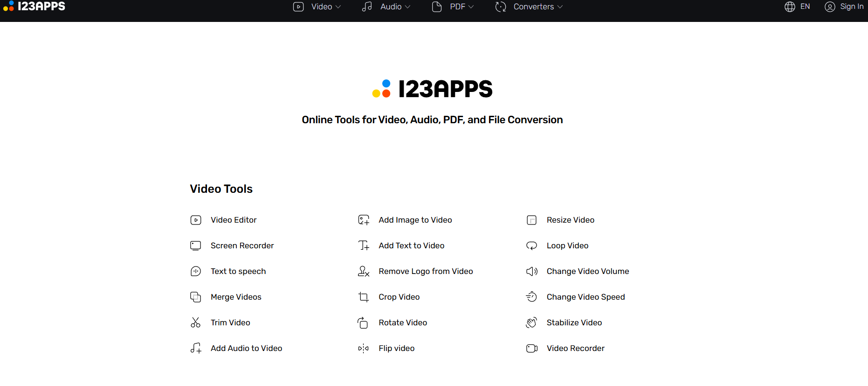Click the Screen Recorder monitor icon
Screen dimensions: 868x386
pos(196,246)
